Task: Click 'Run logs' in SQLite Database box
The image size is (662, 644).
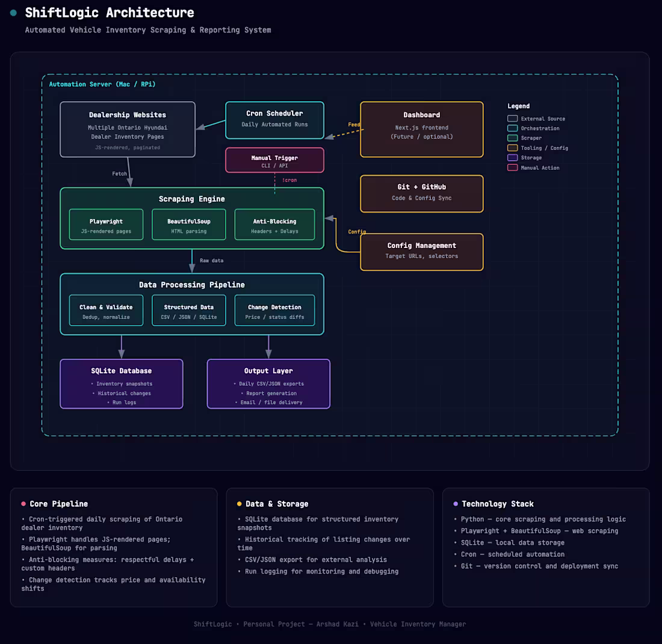Action: [x=122, y=403]
